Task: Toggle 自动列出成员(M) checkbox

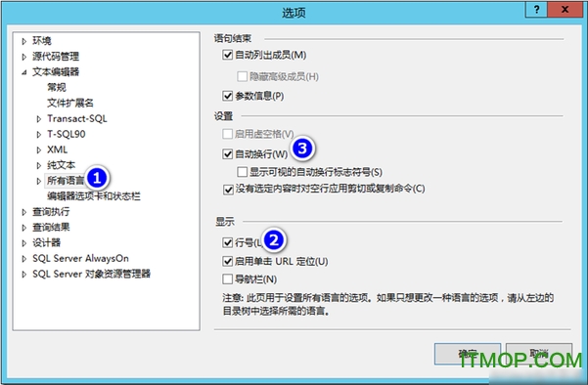Action: [x=228, y=55]
